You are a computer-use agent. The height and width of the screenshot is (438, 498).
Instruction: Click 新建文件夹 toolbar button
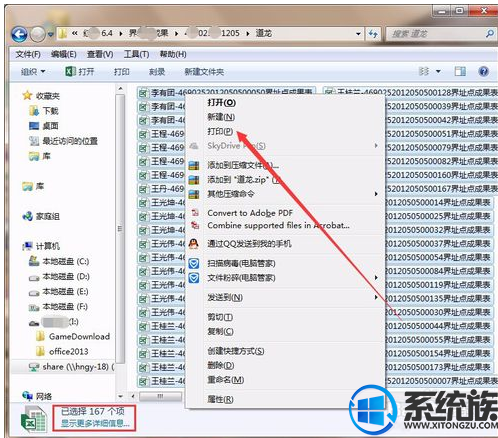[204, 72]
